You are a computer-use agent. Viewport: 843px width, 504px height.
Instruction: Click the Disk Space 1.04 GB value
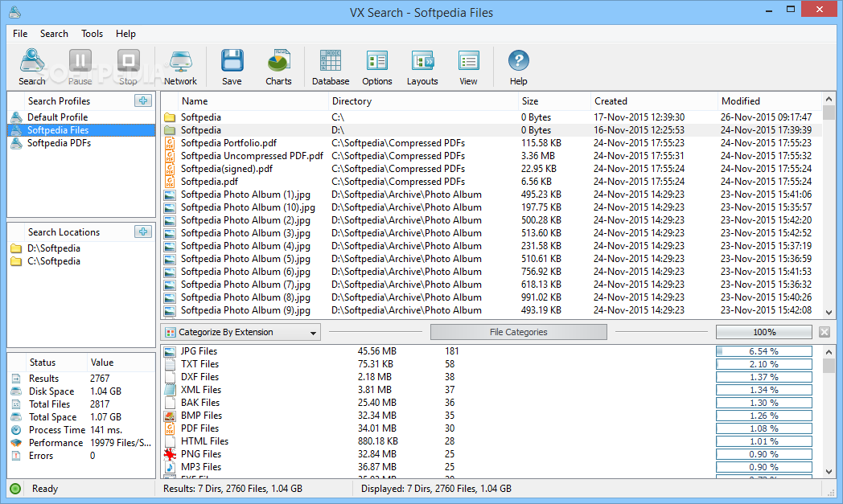pyautogui.click(x=106, y=391)
